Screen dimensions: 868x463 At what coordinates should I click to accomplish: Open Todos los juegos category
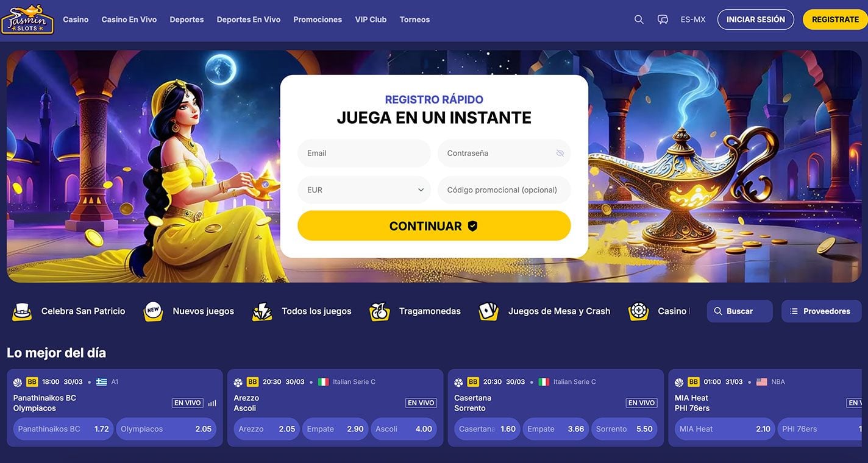tap(302, 311)
